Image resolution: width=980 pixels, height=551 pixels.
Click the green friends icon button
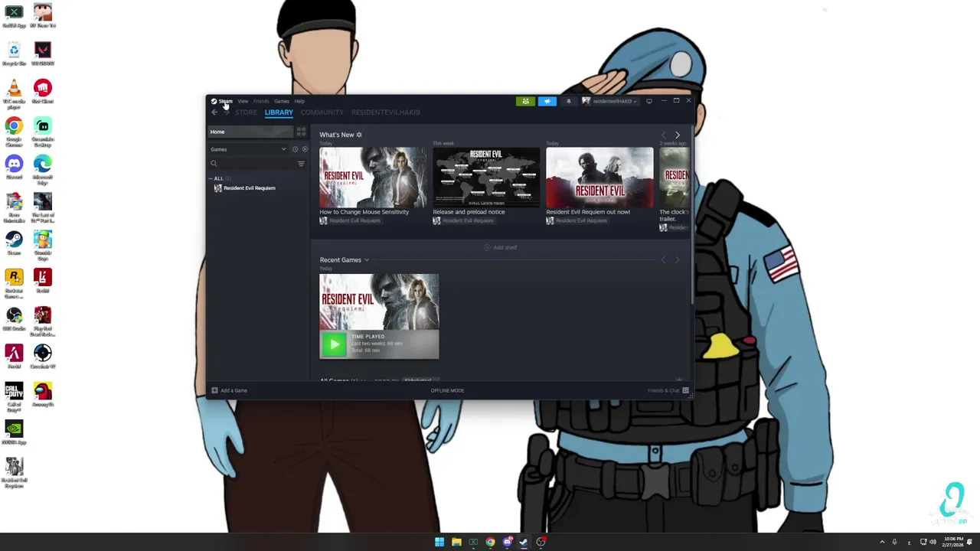tap(525, 101)
